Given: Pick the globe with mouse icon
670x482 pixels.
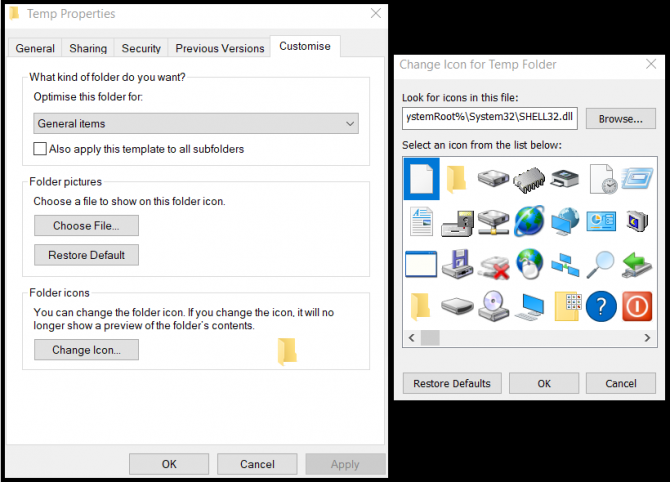Looking at the screenshot, I should click(529, 264).
